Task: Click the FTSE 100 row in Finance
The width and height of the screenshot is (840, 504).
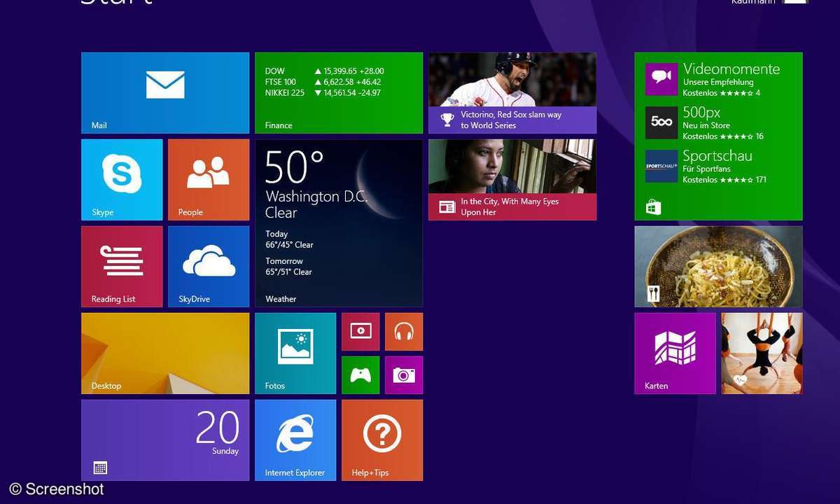Action: 323,82
